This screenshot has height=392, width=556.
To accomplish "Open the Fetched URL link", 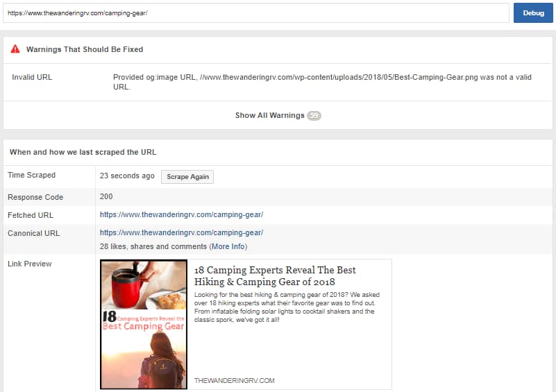I will click(x=182, y=214).
